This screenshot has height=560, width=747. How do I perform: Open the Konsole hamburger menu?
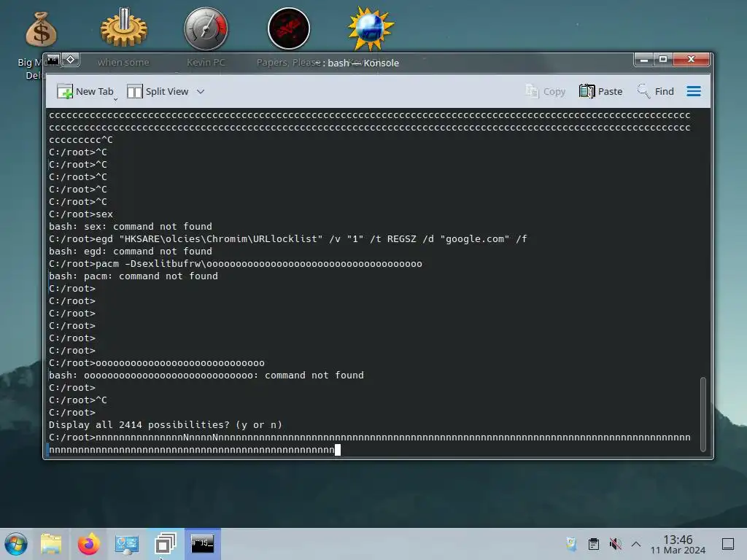[x=694, y=91]
